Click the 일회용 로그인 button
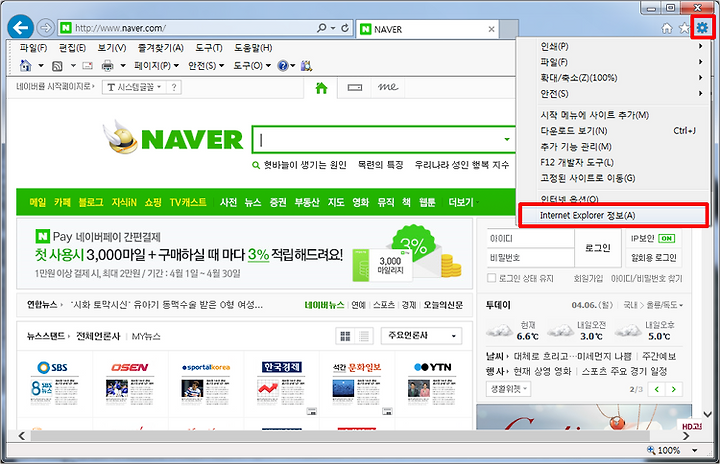The image size is (720, 464). 653,258
